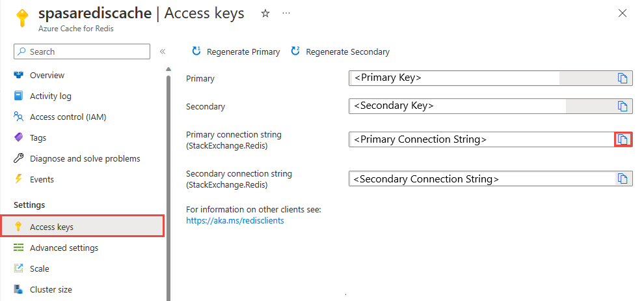Click the Primary Connection String field

point(481,139)
